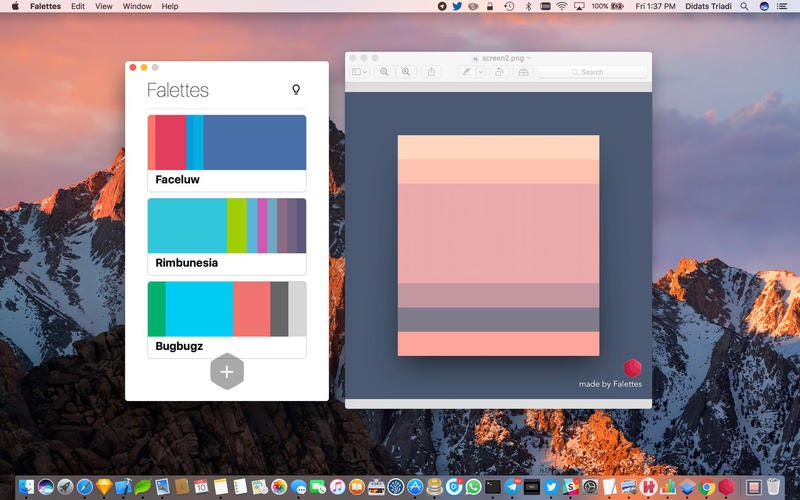Activate Siri from the menu bar
The width and height of the screenshot is (800, 500).
point(764,6)
